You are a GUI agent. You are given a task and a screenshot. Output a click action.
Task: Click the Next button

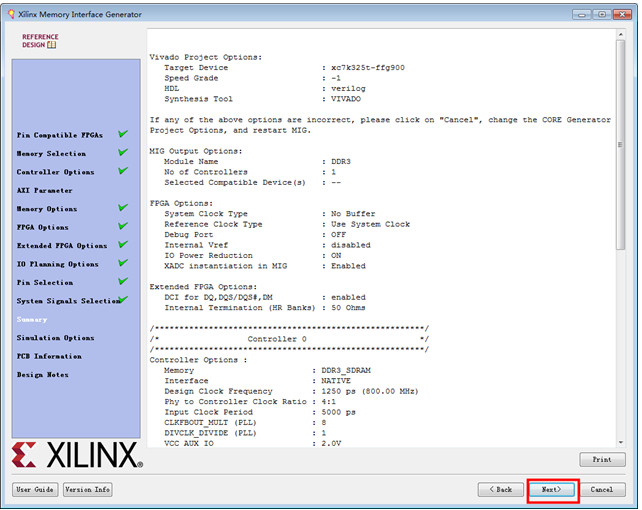point(552,490)
